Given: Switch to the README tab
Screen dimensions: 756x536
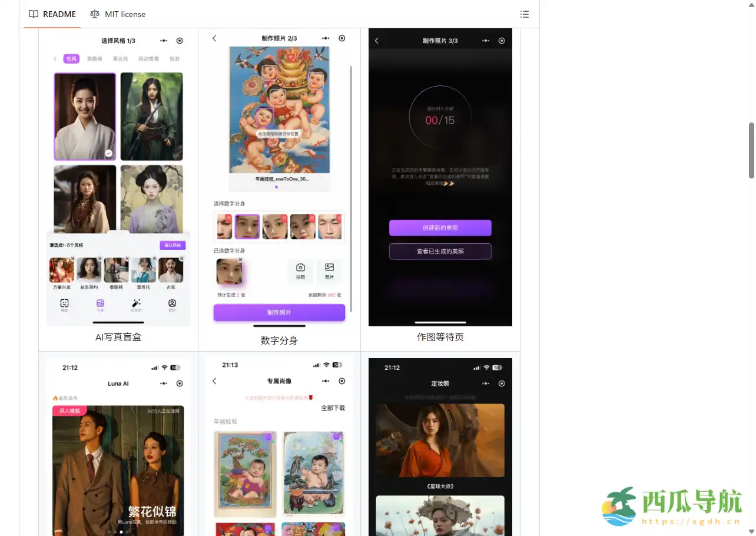Looking at the screenshot, I should 59,14.
